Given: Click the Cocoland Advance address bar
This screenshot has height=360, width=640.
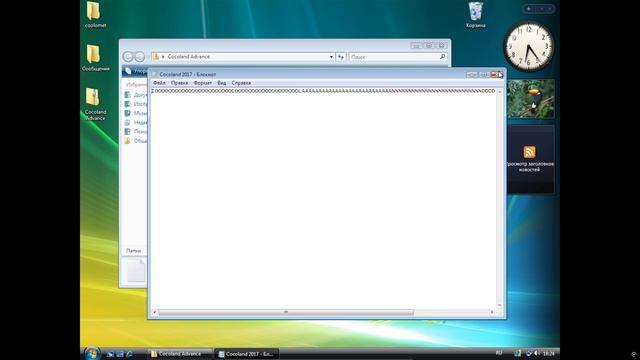Looking at the screenshot, I should coord(242,57).
